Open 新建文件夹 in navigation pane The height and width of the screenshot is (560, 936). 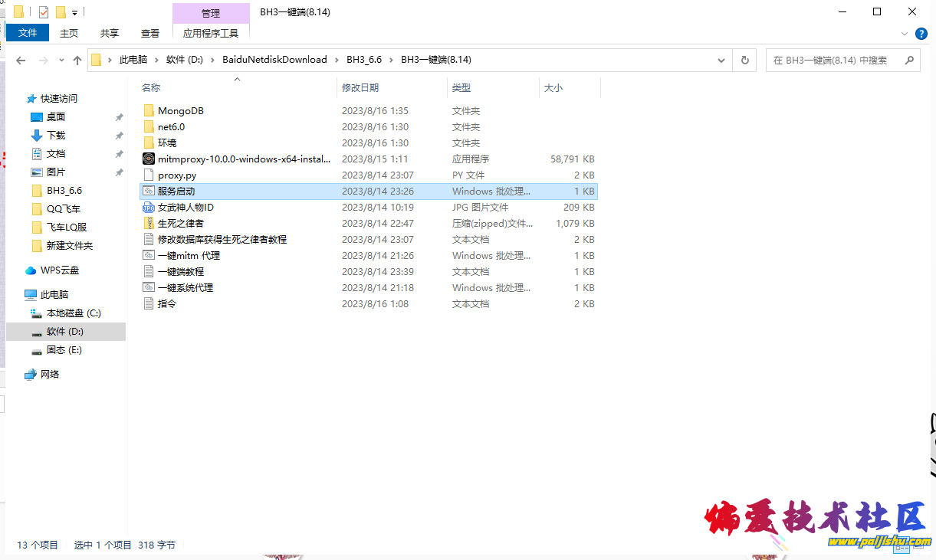[x=69, y=246]
